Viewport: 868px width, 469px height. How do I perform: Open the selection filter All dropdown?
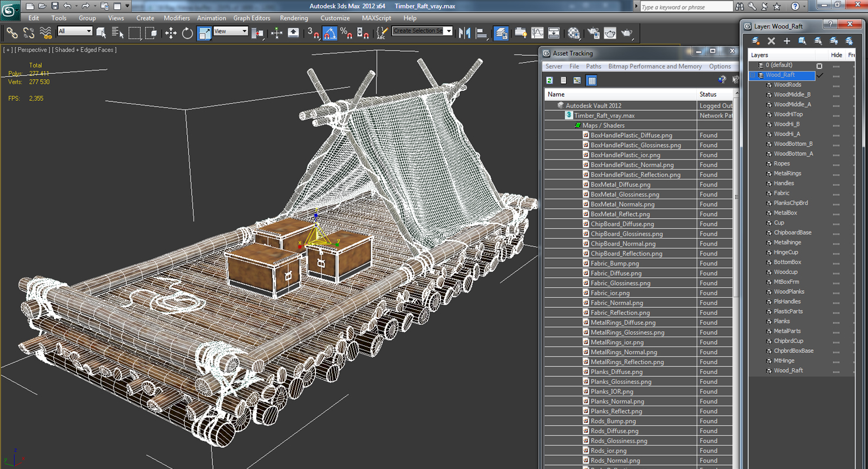pyautogui.click(x=75, y=31)
